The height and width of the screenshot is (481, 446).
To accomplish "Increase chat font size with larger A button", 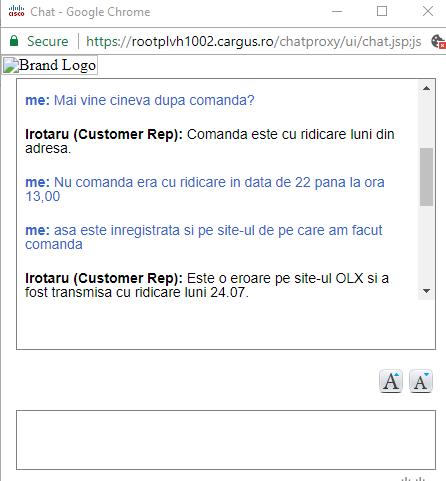I will pyautogui.click(x=391, y=381).
